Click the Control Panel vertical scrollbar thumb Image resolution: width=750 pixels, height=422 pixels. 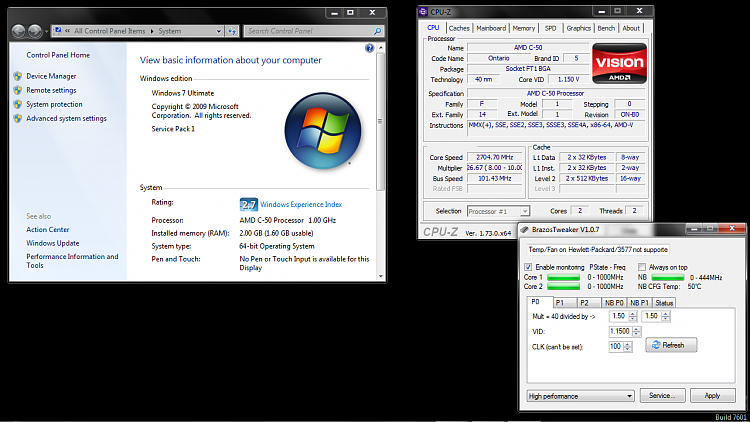(x=381, y=122)
